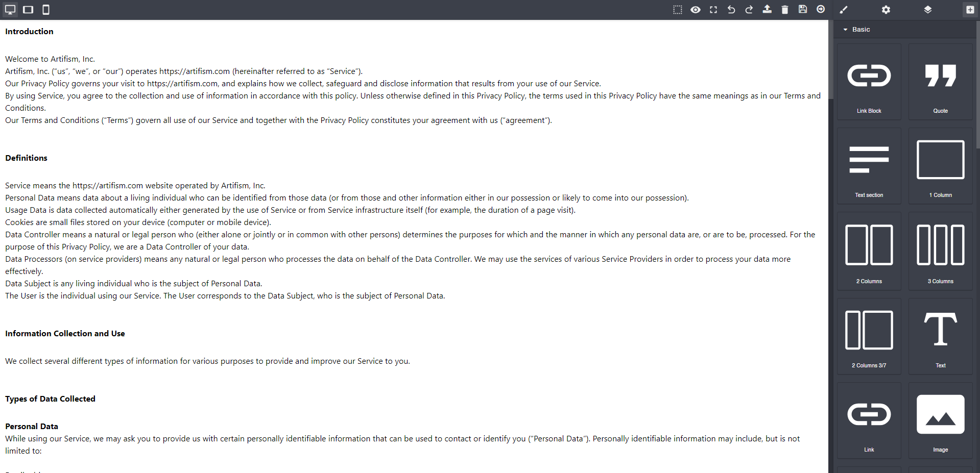The height and width of the screenshot is (473, 980).
Task: Select the Link Block block
Action: (869, 82)
